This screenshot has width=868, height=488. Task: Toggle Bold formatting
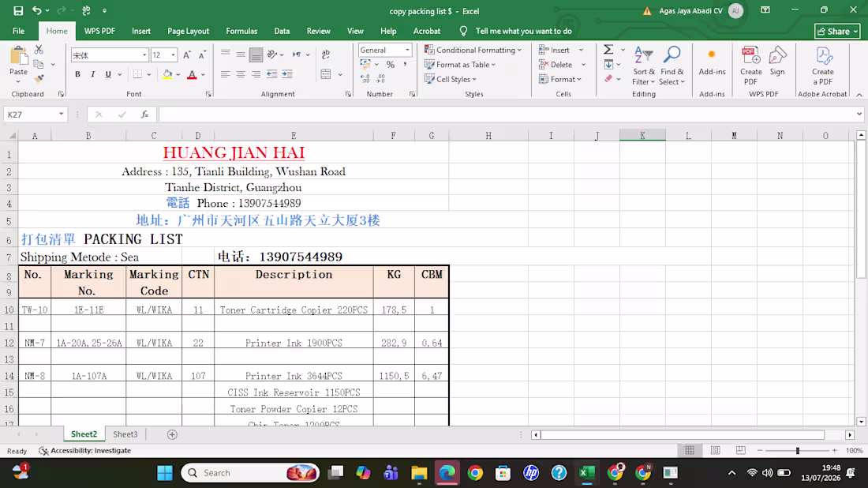77,74
